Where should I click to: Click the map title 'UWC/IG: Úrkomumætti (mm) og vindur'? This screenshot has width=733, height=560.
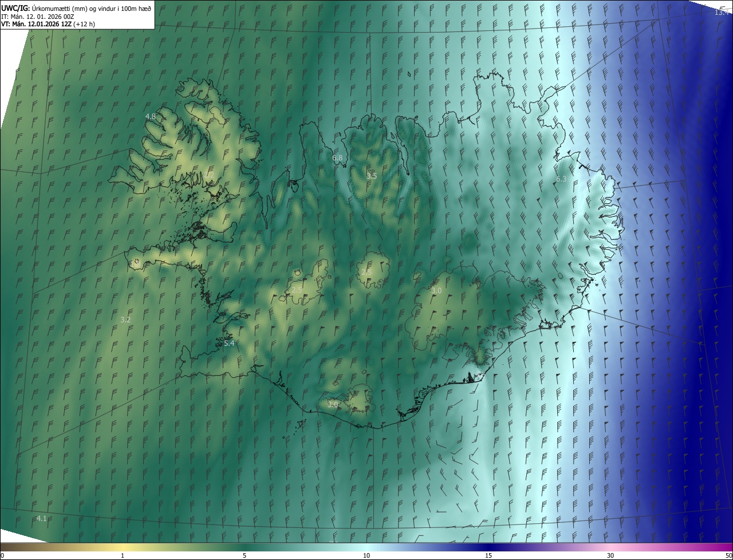click(76, 8)
